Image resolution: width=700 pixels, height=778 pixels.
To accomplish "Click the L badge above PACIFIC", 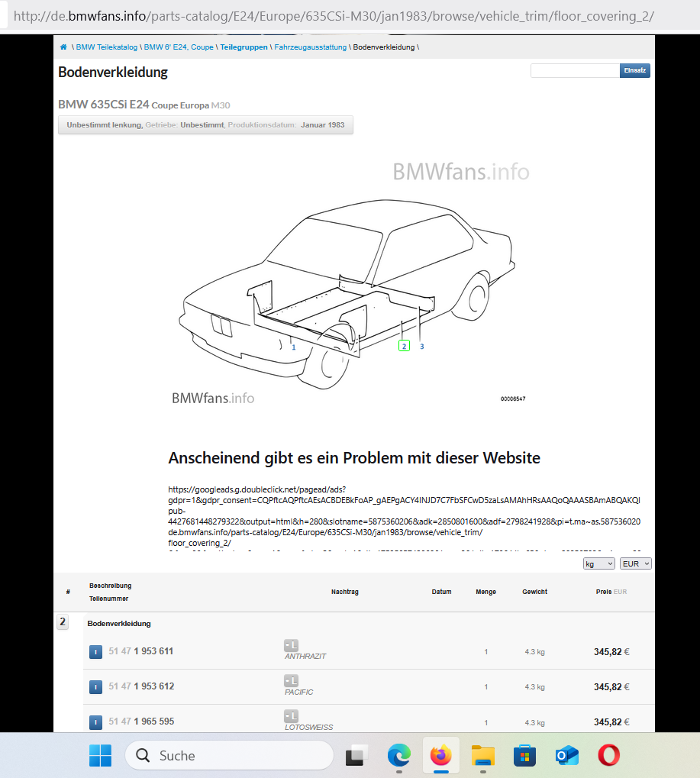I will coord(291,680).
